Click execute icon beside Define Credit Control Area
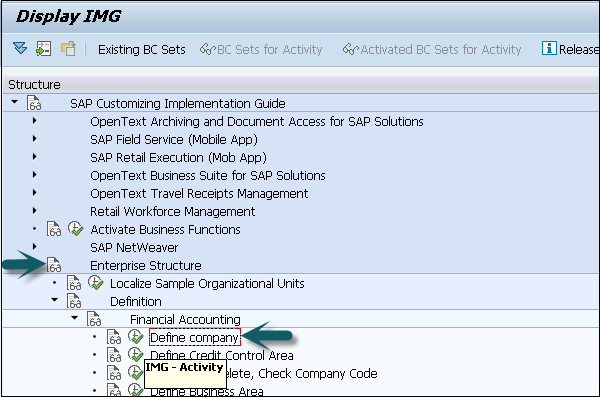Image resolution: width=600 pixels, height=397 pixels. point(135,355)
